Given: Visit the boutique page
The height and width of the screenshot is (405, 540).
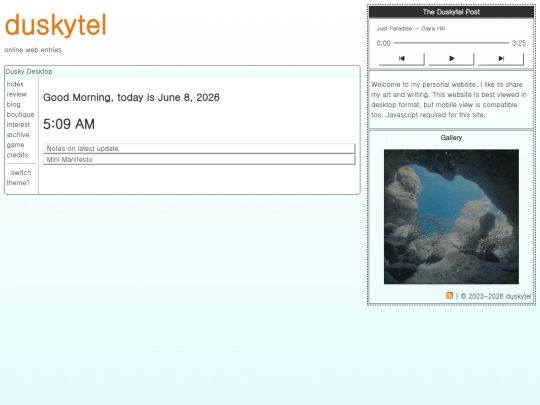Looking at the screenshot, I should (20, 114).
